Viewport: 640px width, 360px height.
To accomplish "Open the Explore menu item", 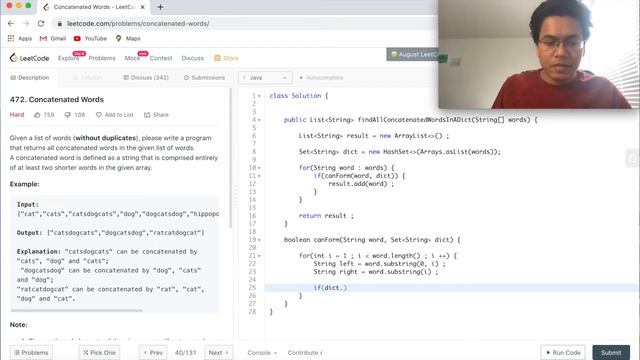I will click(x=69, y=58).
